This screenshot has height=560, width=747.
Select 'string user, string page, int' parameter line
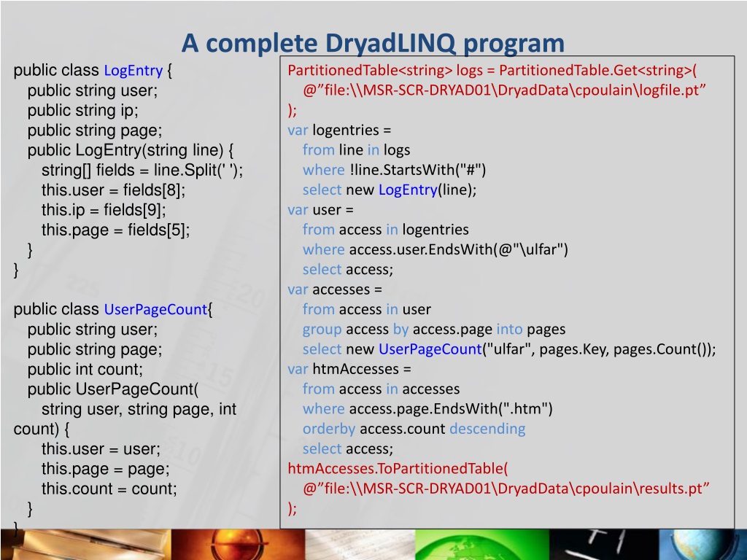tap(139, 410)
